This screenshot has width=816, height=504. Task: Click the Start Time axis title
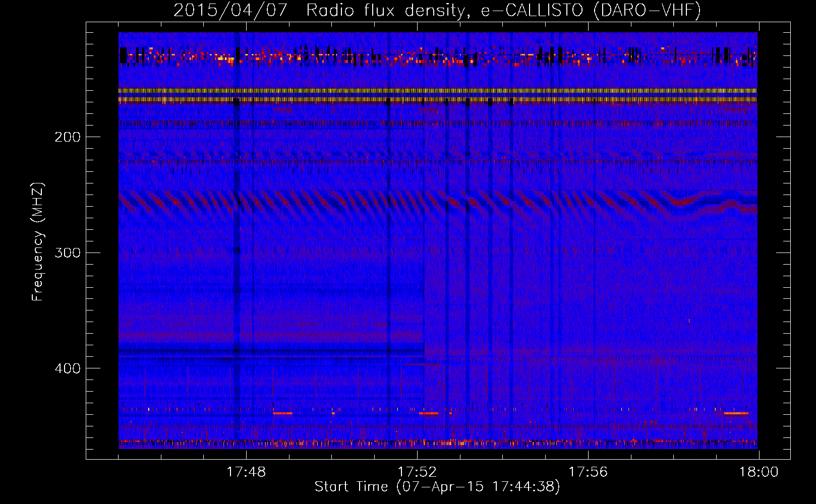click(437, 487)
